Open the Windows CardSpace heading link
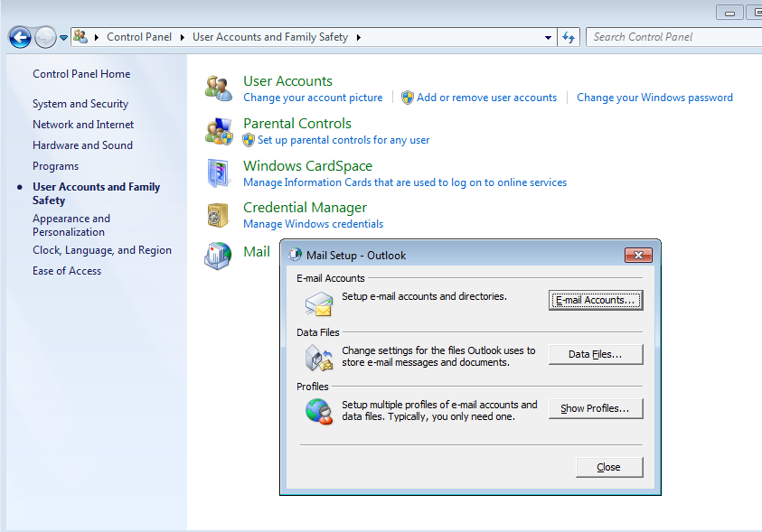 coord(307,165)
